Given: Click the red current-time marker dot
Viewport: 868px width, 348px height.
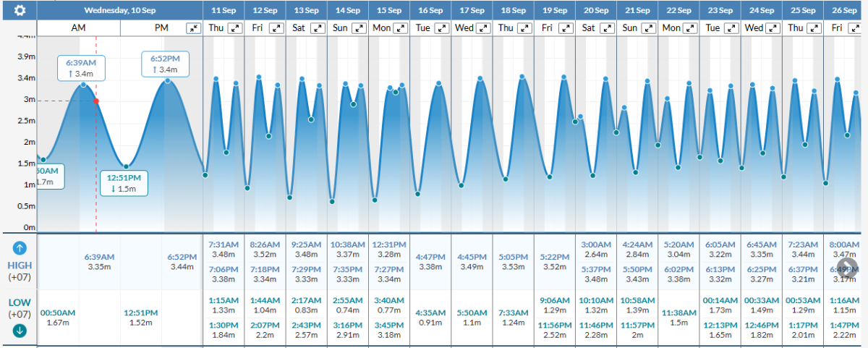Looking at the screenshot, I should tap(96, 101).
